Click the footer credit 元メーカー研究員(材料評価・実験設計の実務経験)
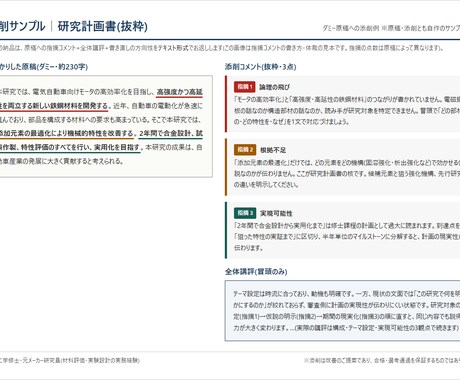The width and height of the screenshot is (460, 380). [x=81, y=360]
